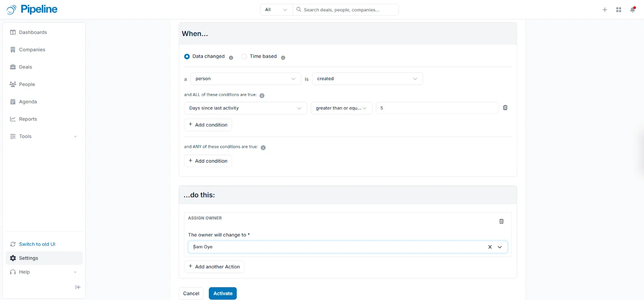
Task: Add condition under ANY conditions
Action: click(208, 161)
